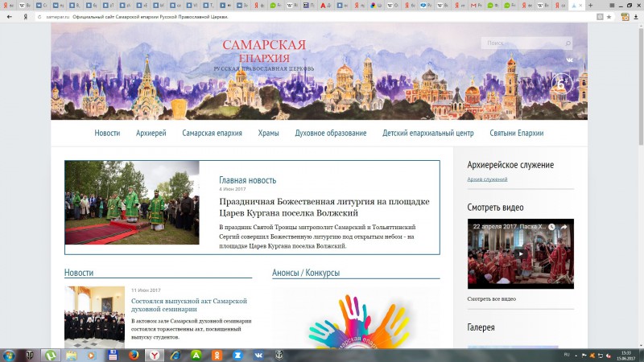Open the liturgy main news photo
The height and width of the screenshot is (362, 644).
pyautogui.click(x=132, y=203)
